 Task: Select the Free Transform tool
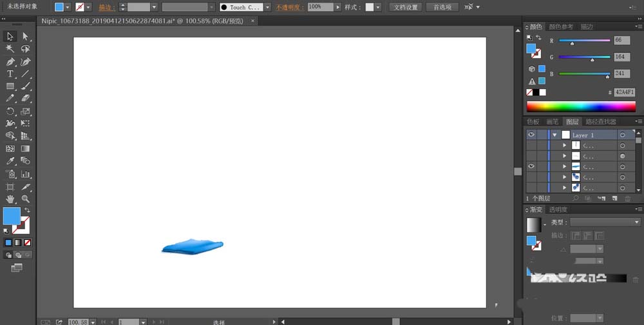coord(26,123)
